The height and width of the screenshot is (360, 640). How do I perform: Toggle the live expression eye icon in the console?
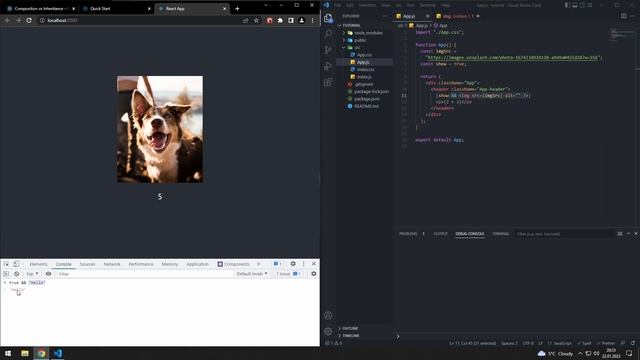(x=49, y=274)
